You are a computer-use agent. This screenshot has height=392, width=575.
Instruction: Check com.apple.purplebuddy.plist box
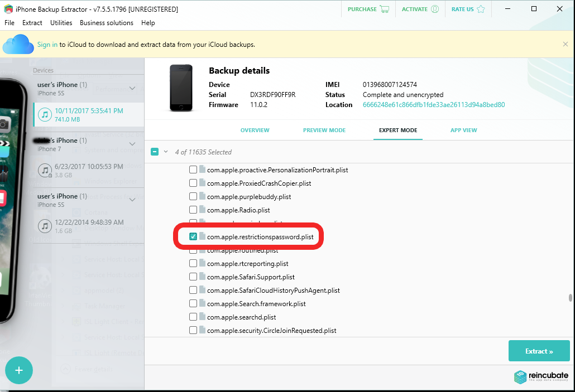(193, 196)
